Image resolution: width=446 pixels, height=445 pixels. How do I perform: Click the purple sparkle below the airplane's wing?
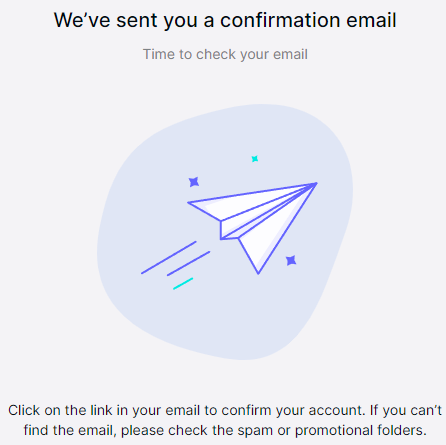(291, 260)
